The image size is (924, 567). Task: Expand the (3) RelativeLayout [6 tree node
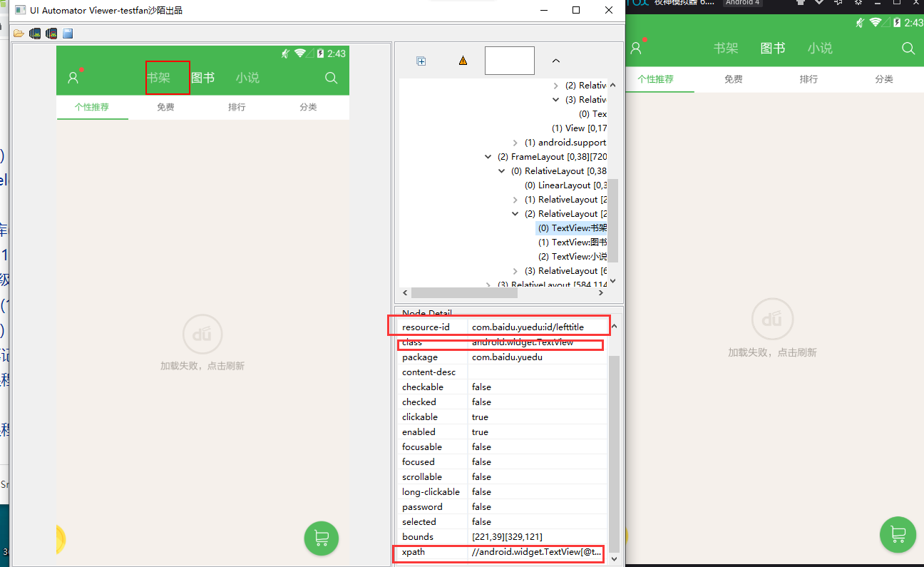[x=515, y=271]
